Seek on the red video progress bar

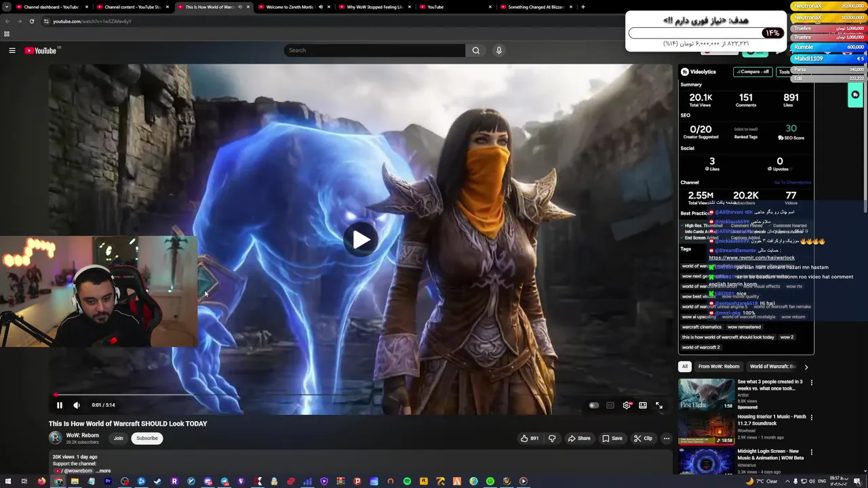click(360, 394)
